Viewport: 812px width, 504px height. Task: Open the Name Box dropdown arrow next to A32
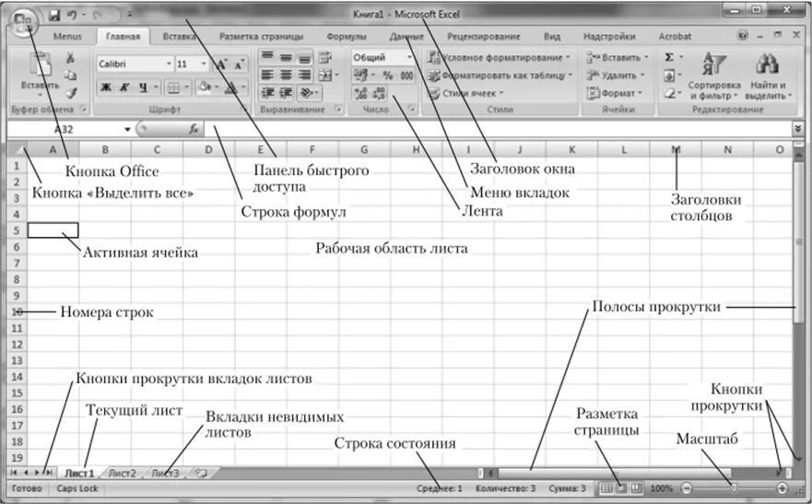click(127, 129)
